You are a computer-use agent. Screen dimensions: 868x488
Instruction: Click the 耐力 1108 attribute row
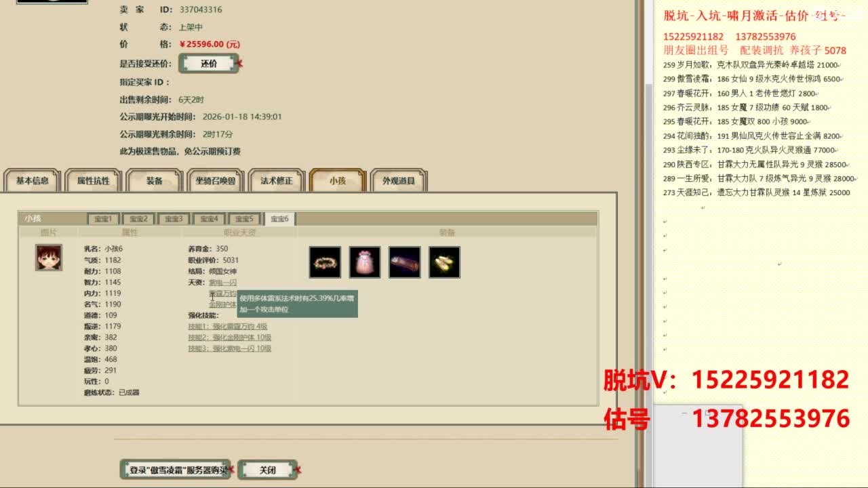click(102, 271)
